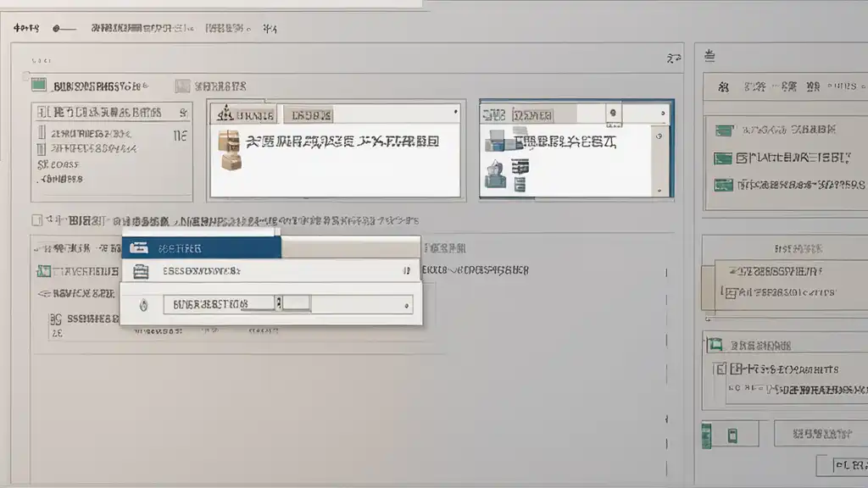Viewport: 868px width, 488px height.
Task: Tick the checkbox before the long text line
Action: click(x=36, y=220)
